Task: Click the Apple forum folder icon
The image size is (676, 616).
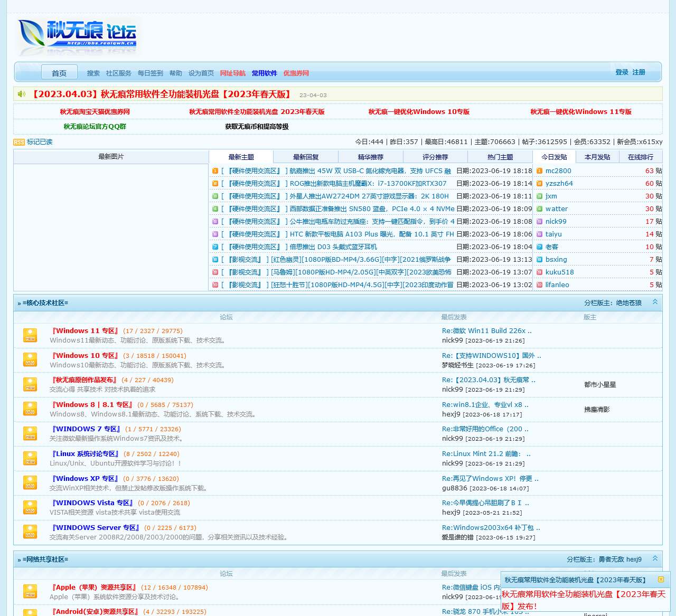Action: click(x=30, y=591)
